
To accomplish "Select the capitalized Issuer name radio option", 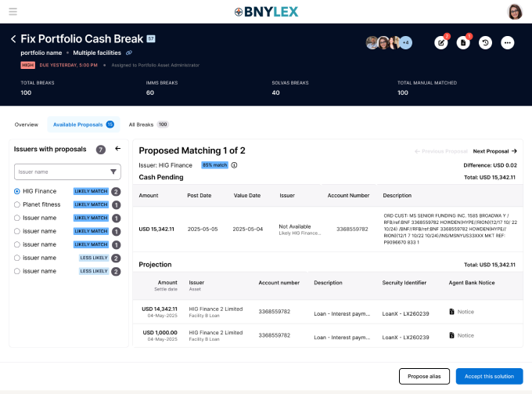I will [x=17, y=218].
